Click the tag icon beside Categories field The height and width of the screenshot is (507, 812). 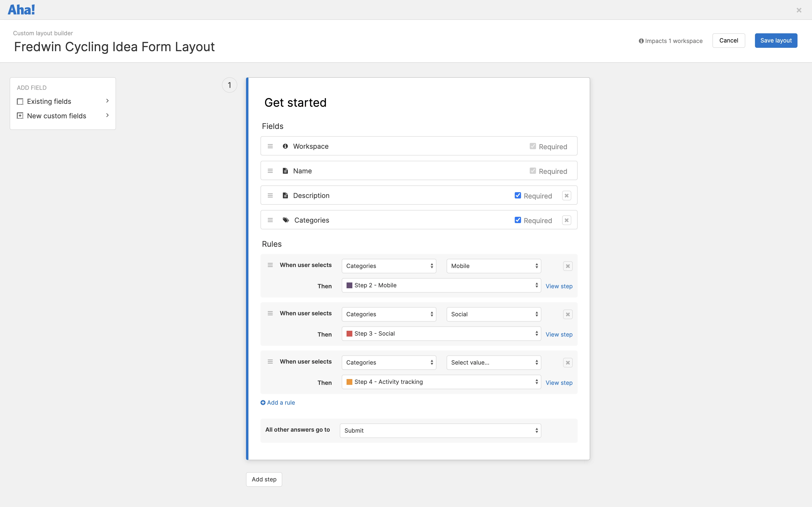click(286, 220)
